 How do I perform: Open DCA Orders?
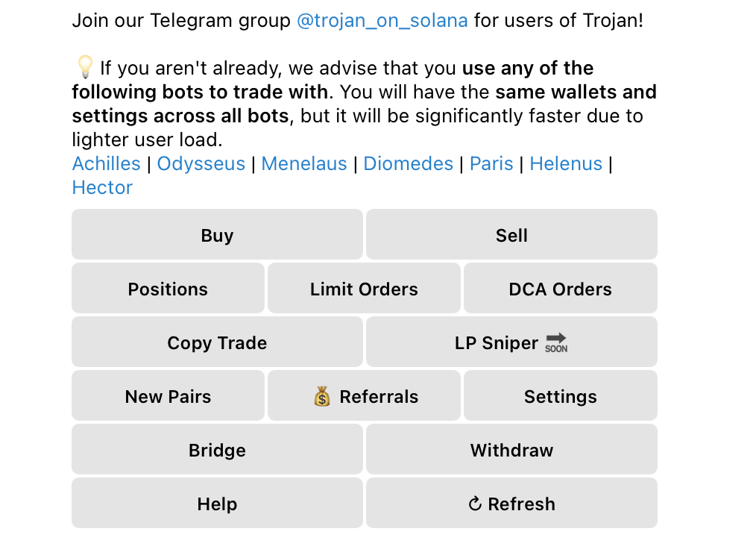560,289
